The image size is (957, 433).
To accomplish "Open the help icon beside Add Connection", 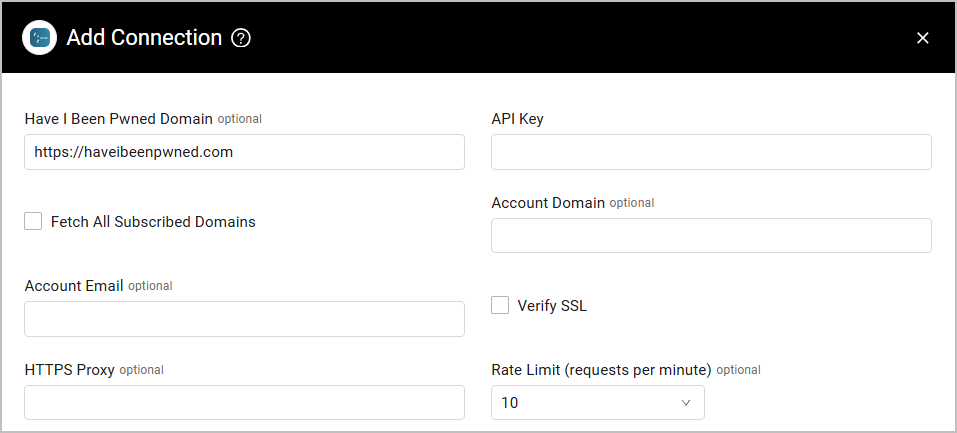I will [x=241, y=38].
